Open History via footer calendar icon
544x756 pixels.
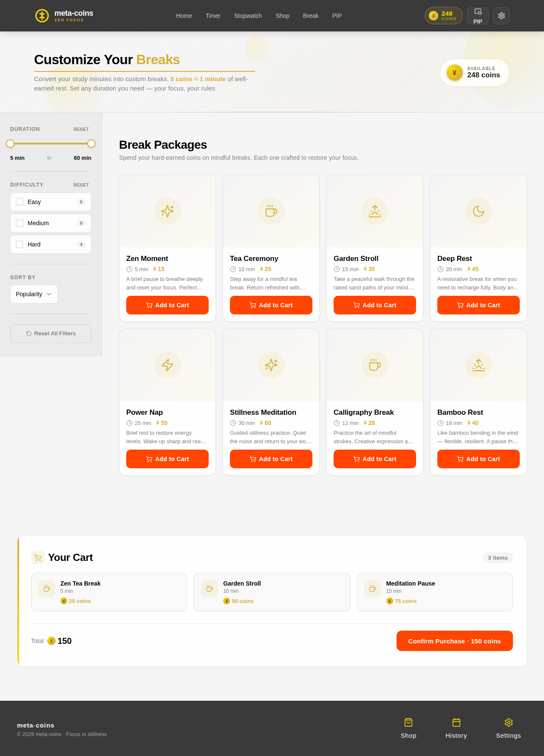pyautogui.click(x=456, y=722)
